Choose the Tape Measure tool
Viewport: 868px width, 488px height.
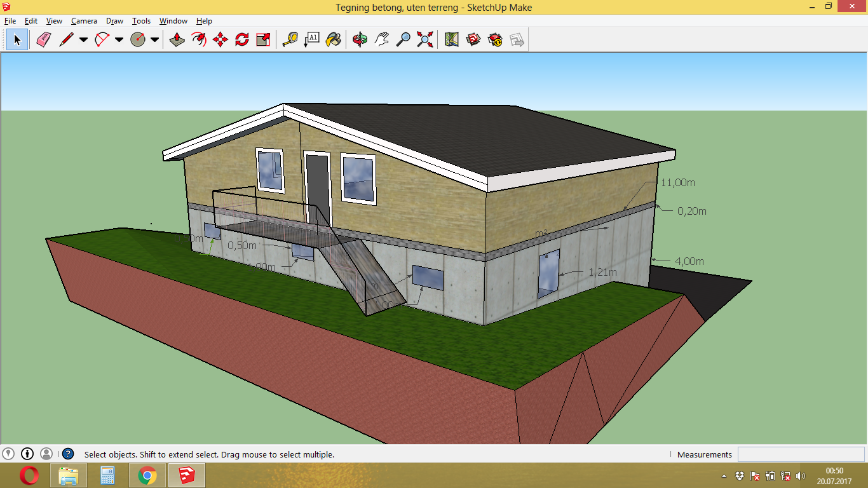click(290, 39)
